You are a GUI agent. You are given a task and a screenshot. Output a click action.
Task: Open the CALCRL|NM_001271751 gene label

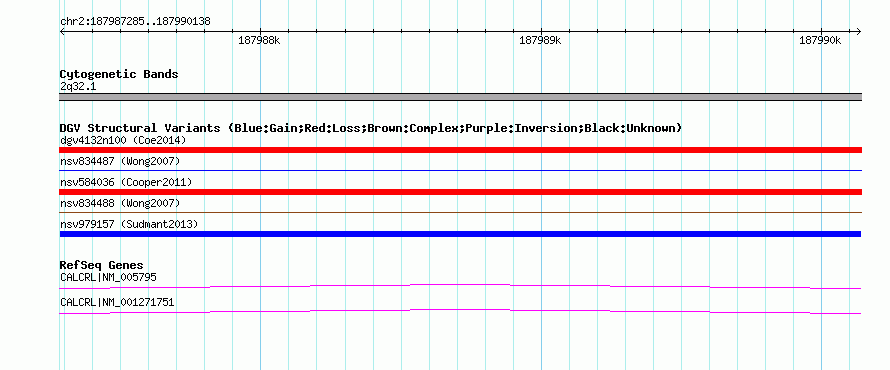pyautogui.click(x=117, y=302)
